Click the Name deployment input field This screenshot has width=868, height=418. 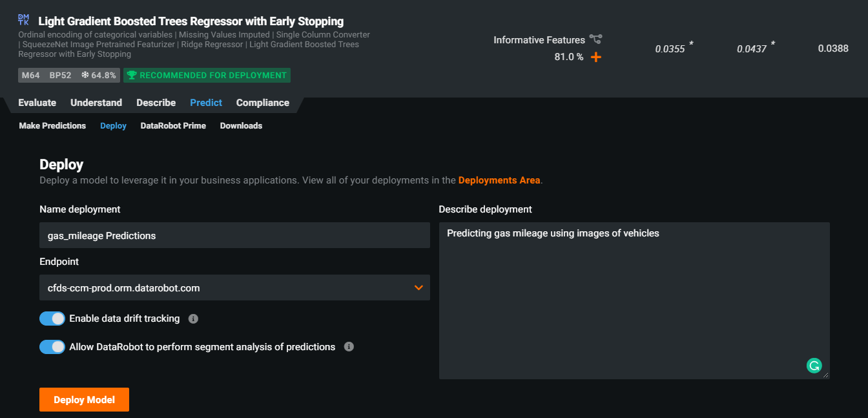[x=234, y=235]
